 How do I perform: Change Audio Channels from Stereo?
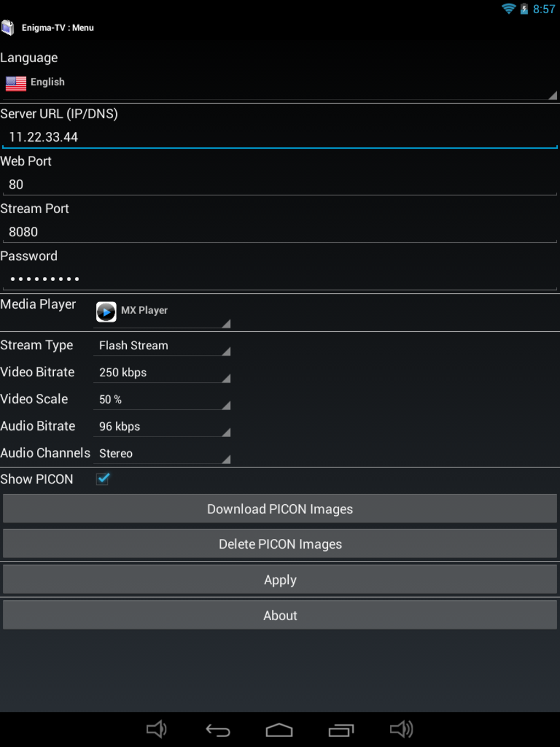point(162,454)
